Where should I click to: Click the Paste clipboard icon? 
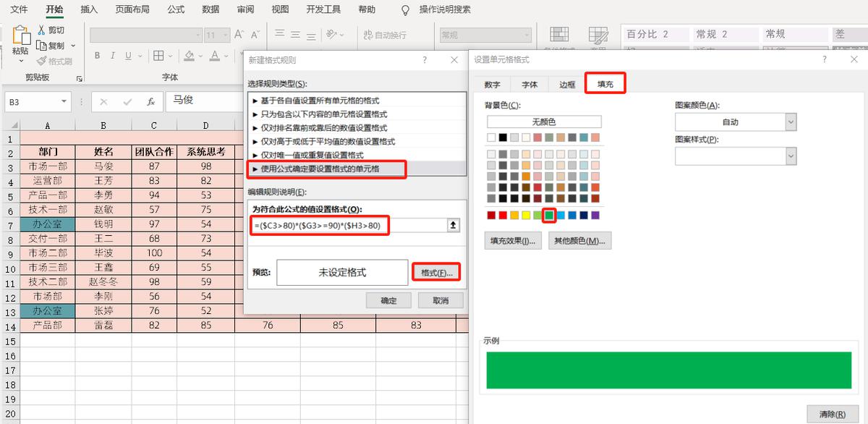(x=21, y=35)
